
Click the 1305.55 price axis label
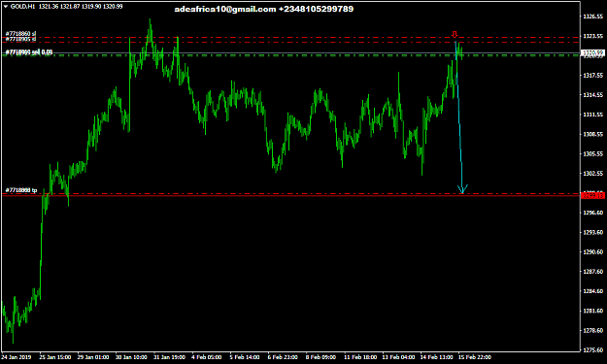(593, 154)
